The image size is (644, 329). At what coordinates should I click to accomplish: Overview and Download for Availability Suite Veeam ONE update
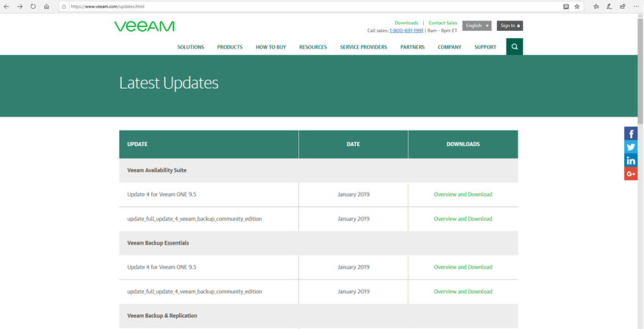coord(463,195)
